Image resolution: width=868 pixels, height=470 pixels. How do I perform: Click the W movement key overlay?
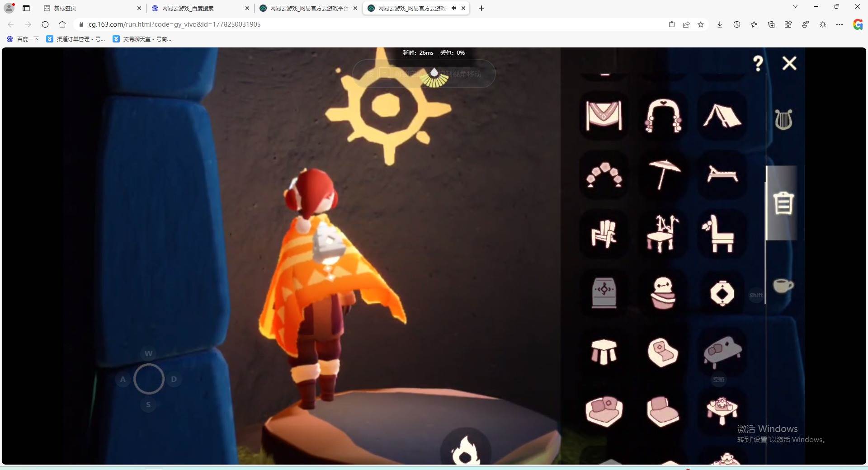tap(148, 353)
